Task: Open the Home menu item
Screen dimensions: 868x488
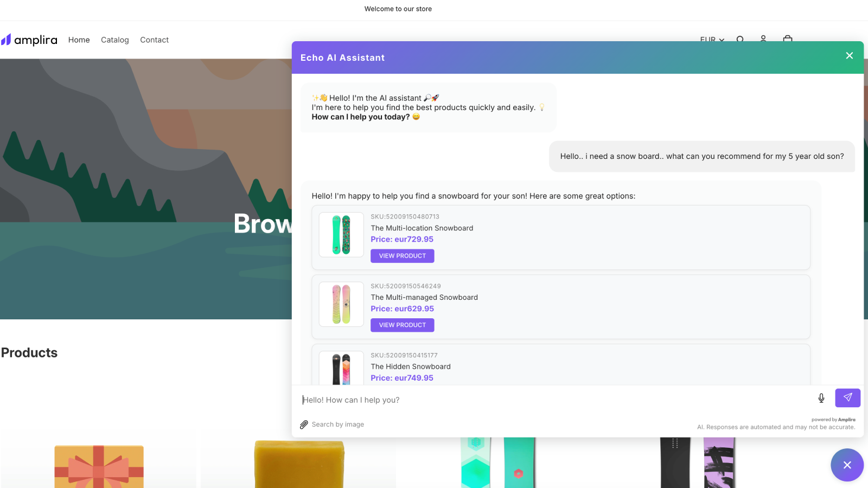Action: tap(79, 40)
